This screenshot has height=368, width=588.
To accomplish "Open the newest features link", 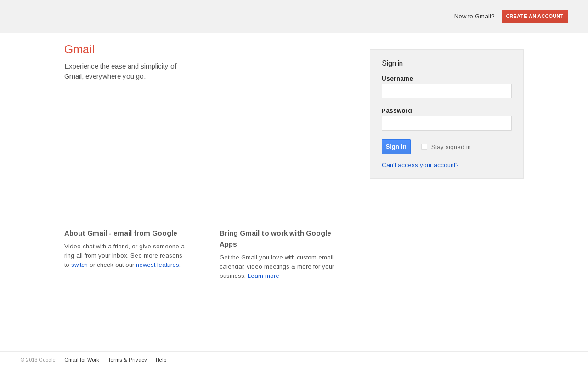I will click(x=158, y=265).
